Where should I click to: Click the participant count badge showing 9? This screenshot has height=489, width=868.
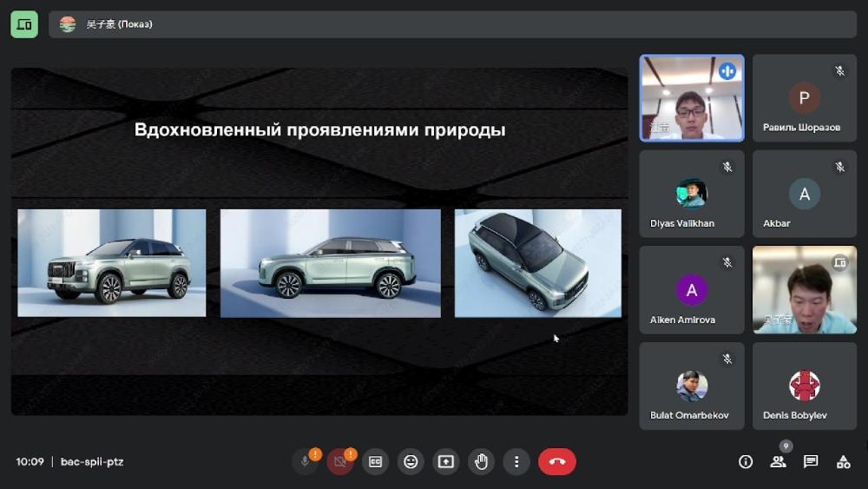(x=786, y=446)
